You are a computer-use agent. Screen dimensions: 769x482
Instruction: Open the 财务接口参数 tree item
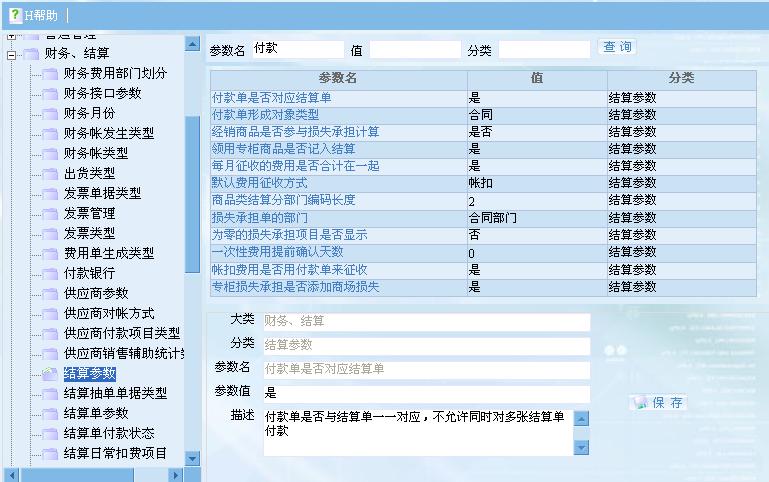click(x=103, y=93)
